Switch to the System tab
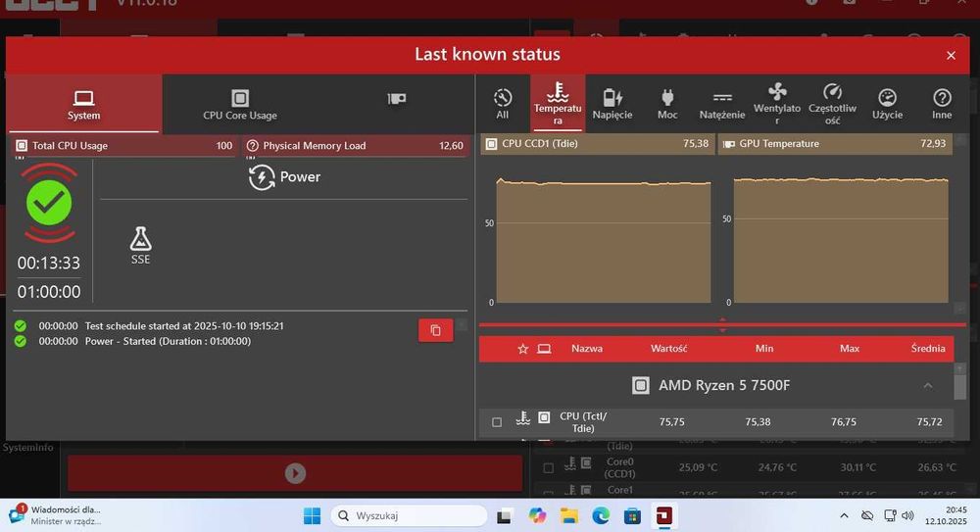Screen dimensions: 980x532 (x=83, y=104)
